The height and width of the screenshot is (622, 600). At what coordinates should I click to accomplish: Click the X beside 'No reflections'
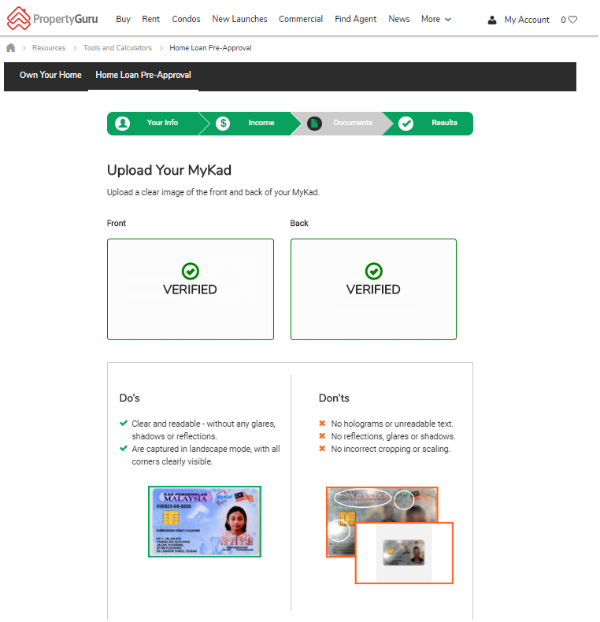322,436
